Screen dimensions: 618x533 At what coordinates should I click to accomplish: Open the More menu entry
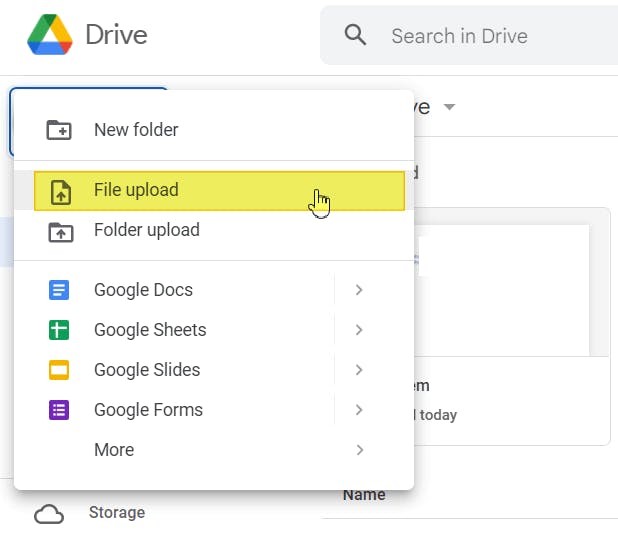(214, 450)
